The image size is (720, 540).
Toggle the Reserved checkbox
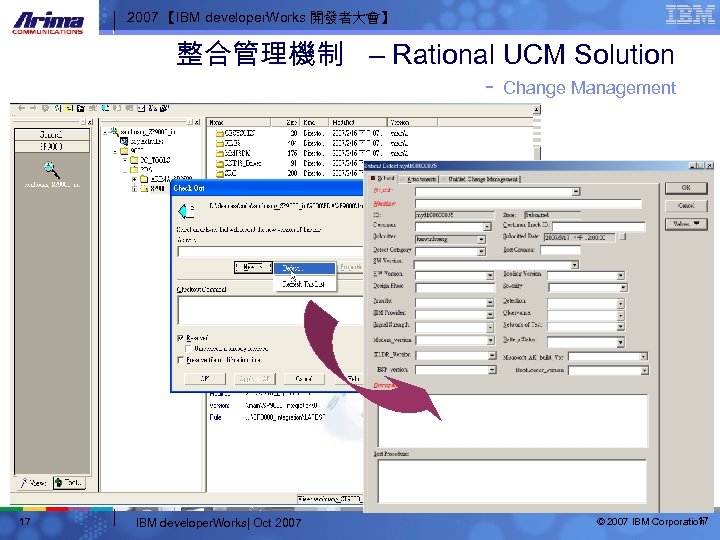(180, 338)
